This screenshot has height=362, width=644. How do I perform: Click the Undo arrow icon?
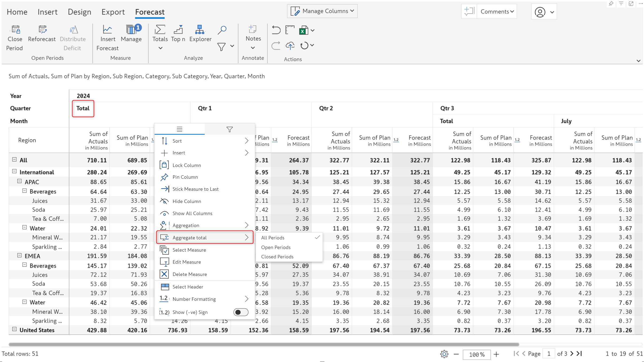276,30
